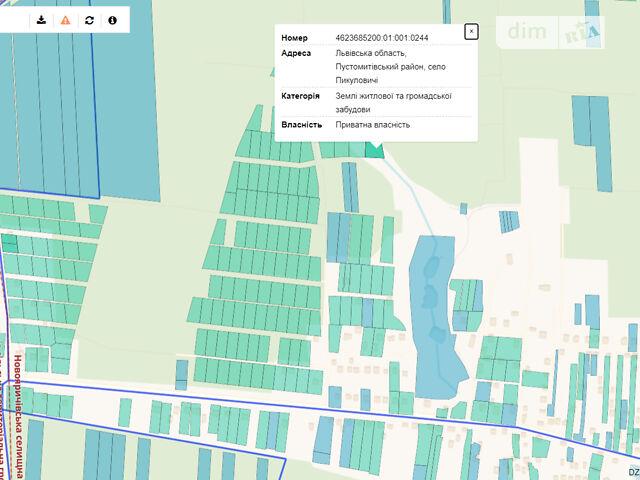This screenshot has width=640, height=480.
Task: Click the orange warning triangle icon
Action: pos(65,20)
